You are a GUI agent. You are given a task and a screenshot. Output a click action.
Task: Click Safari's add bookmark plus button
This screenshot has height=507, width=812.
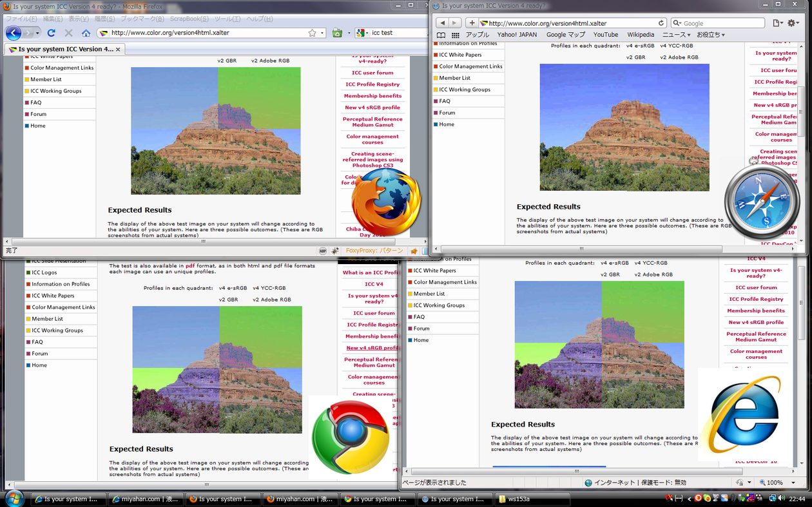(x=472, y=23)
